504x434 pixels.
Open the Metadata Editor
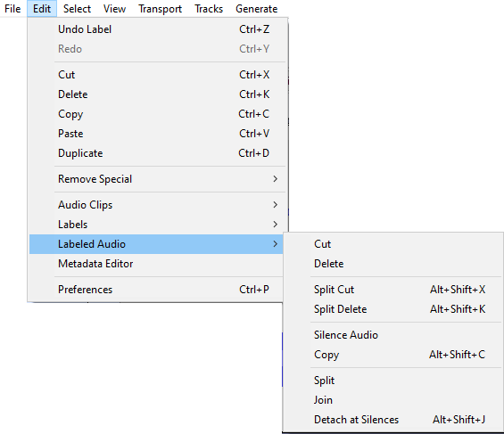[156, 264]
